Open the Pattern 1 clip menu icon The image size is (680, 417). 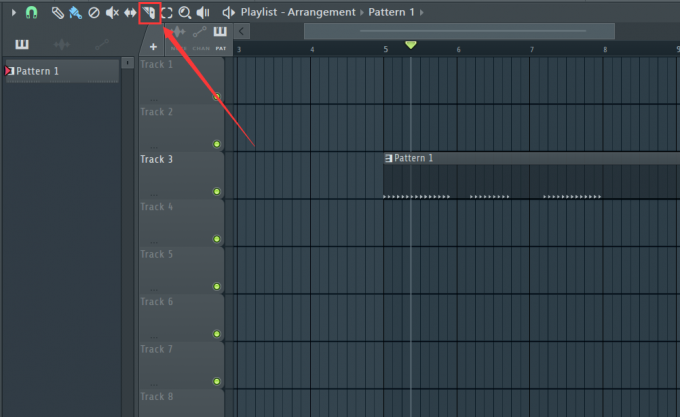pyautogui.click(x=388, y=158)
